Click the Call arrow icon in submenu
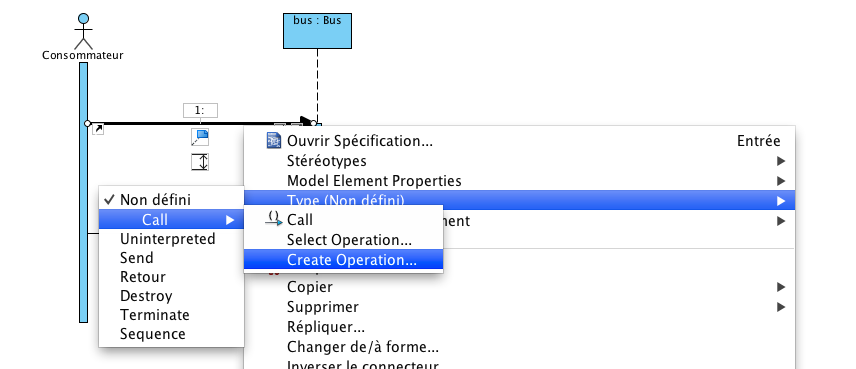 pos(274,219)
